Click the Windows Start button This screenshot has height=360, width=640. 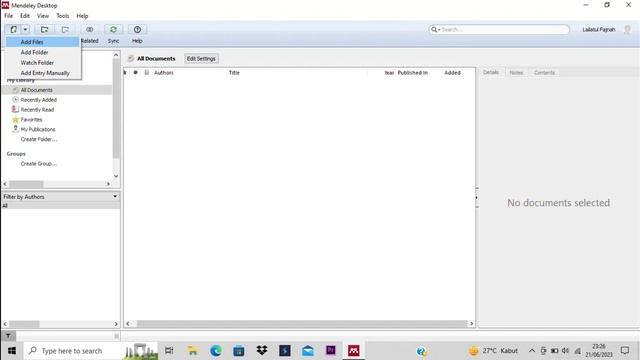pos(12,351)
